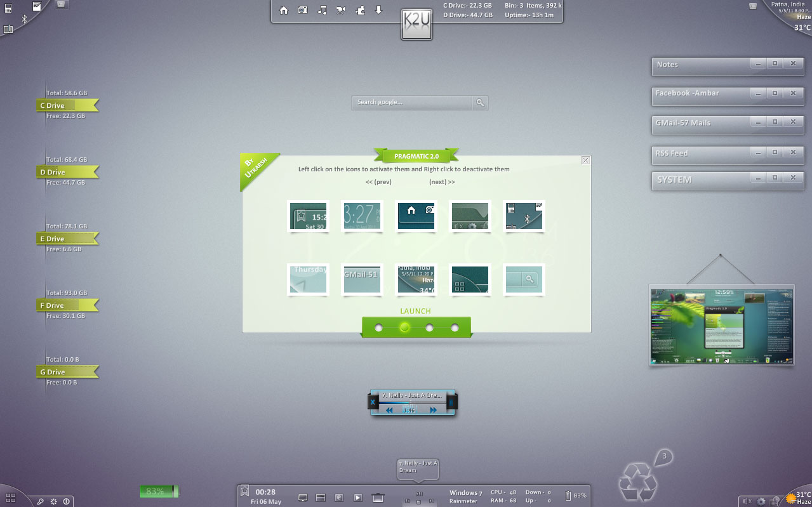Screen dimensions: 812x507
Task: Open the calculator icon in top-left corner
Action: point(8,8)
